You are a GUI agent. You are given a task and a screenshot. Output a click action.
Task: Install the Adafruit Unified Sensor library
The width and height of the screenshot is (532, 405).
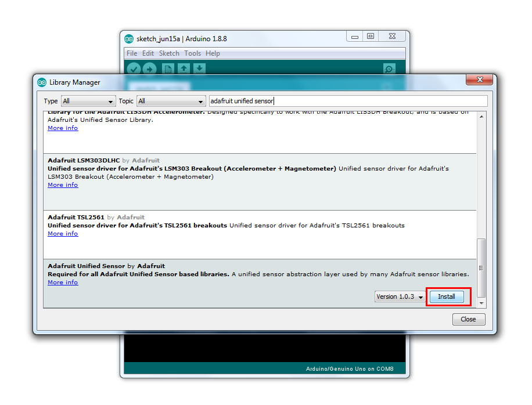(447, 296)
